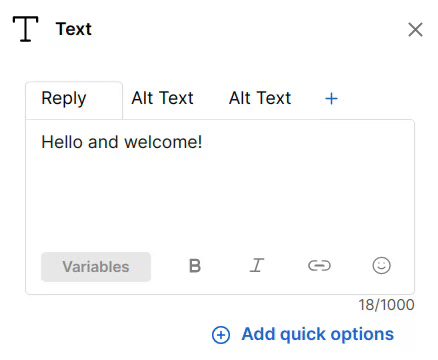Screen dimensions: 438x360
Task: Click empty space in the tab strip
Action: [x=378, y=100]
